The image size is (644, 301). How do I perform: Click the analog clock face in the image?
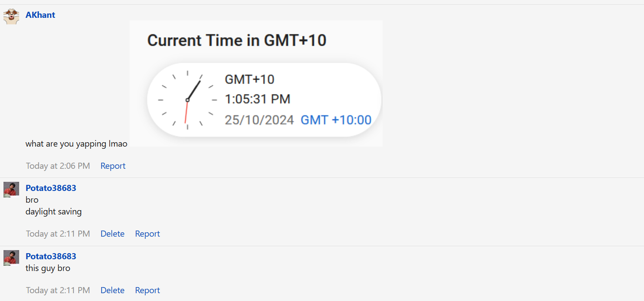187,100
